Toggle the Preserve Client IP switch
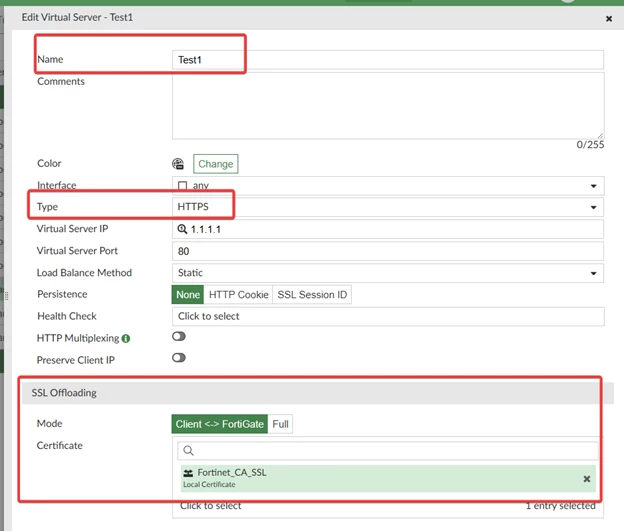624x531 pixels. click(179, 358)
